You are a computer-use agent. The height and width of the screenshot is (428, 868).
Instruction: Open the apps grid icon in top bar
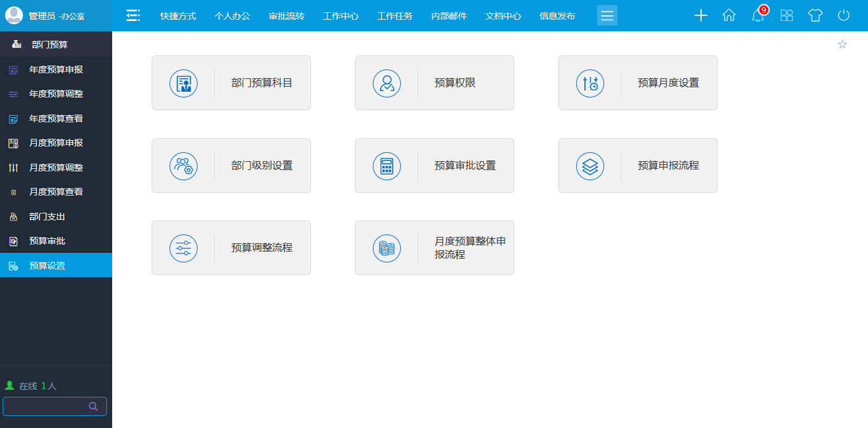click(x=786, y=15)
